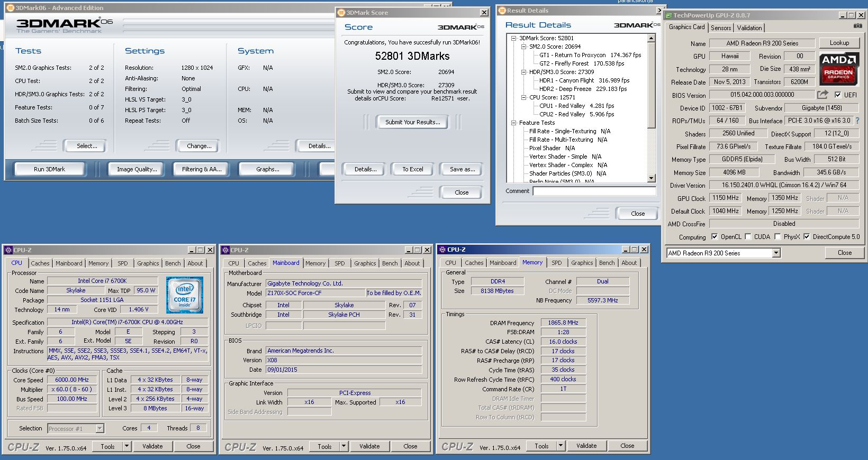Click Submit Your Results... button

(412, 122)
